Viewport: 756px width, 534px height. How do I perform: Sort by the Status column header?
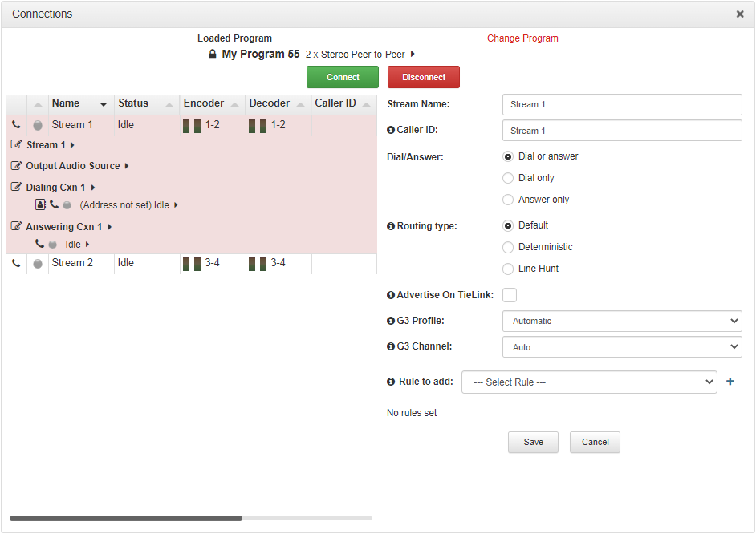click(144, 103)
